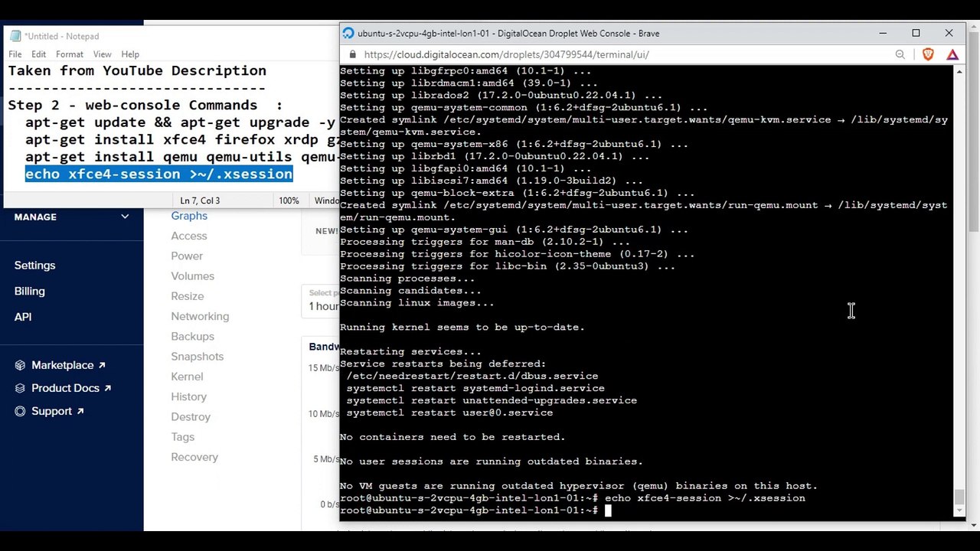The width and height of the screenshot is (980, 551).
Task: Switch to the Recovery droplet tab
Action: click(194, 457)
